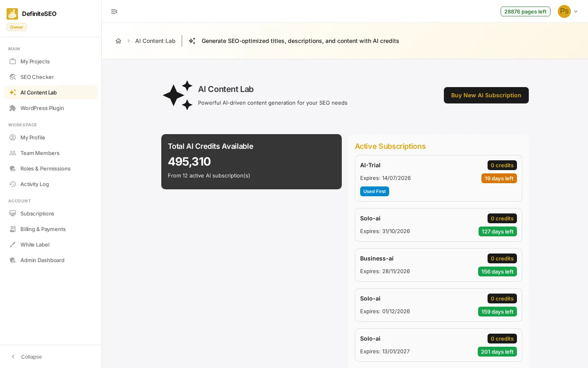Open the Subscriptions text label
The height and width of the screenshot is (368, 588).
[37, 213]
